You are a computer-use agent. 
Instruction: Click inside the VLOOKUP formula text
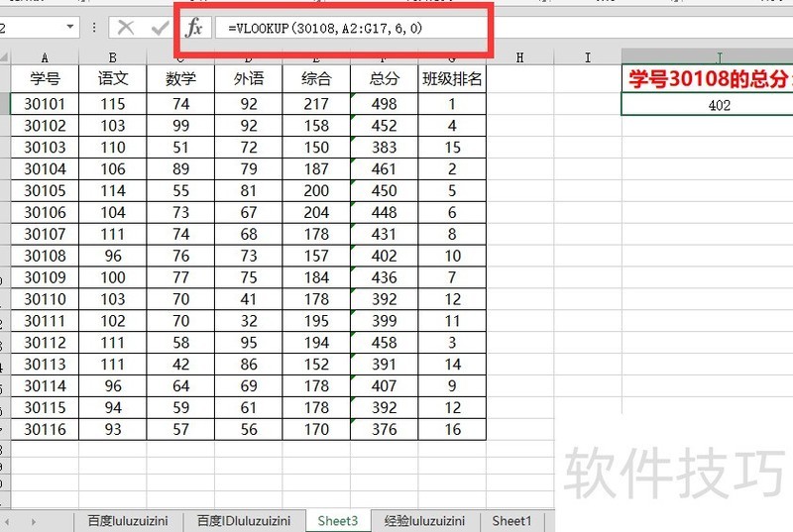(x=325, y=29)
